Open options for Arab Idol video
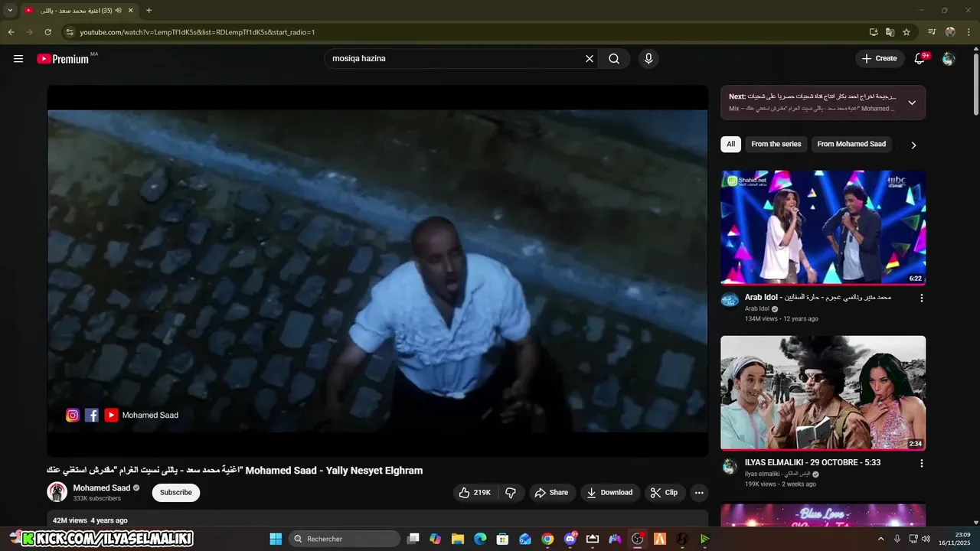The width and height of the screenshot is (980, 551). coord(922,298)
